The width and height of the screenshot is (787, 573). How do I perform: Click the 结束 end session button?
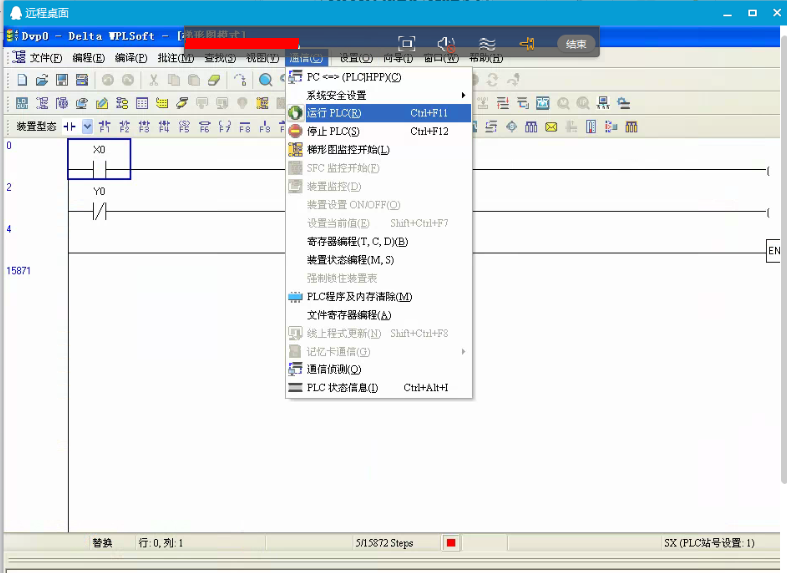[576, 44]
